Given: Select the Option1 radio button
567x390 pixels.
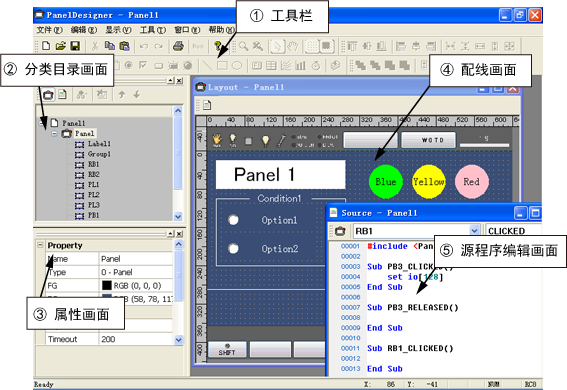Looking at the screenshot, I should (x=234, y=220).
